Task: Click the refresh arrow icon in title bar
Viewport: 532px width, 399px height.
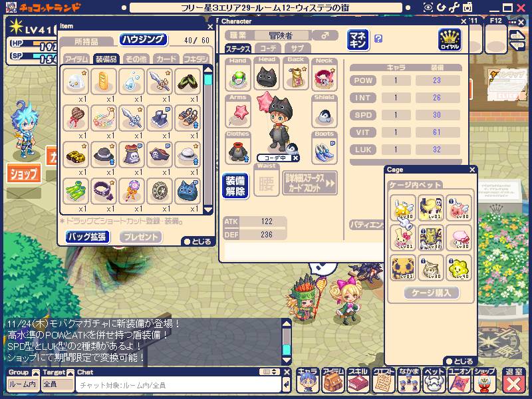Action: 441,7
